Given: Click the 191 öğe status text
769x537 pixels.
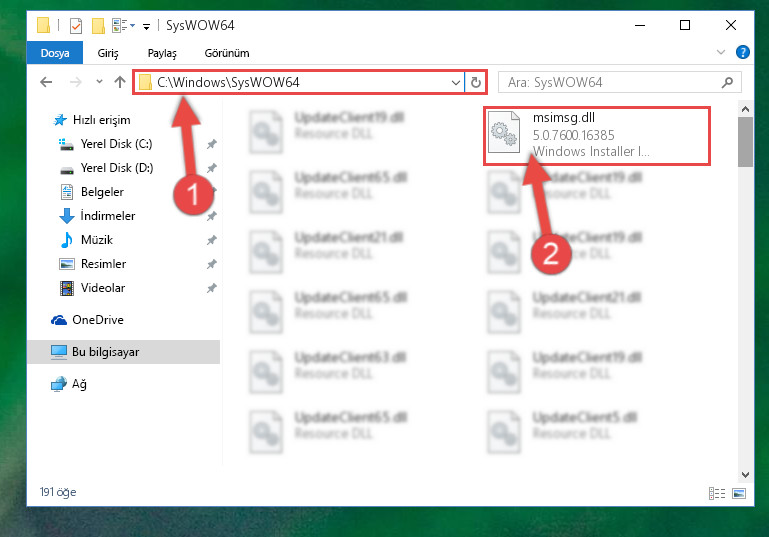Looking at the screenshot, I should tap(58, 492).
